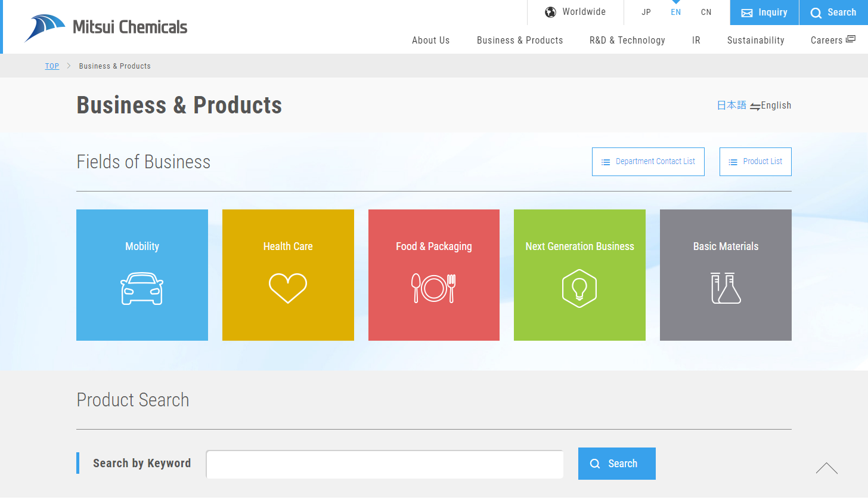The height and width of the screenshot is (503, 868).
Task: Follow the TOP breadcrumb link
Action: click(x=52, y=66)
